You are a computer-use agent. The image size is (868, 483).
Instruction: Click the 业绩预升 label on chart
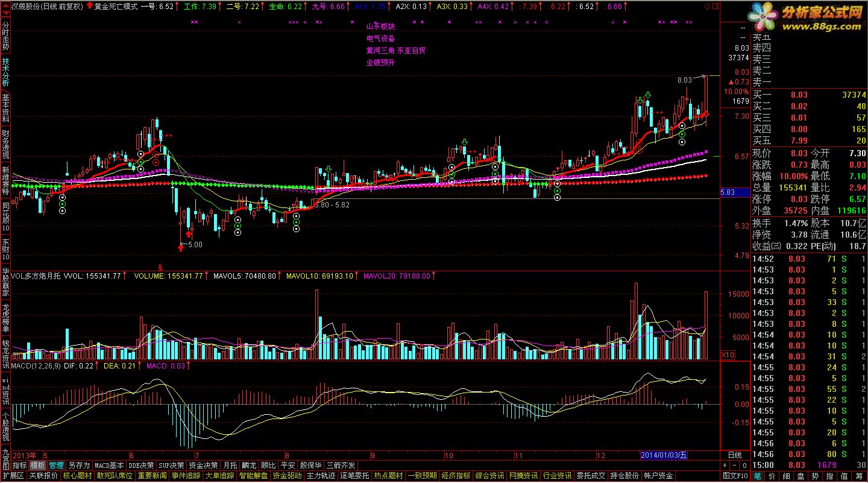(x=380, y=62)
